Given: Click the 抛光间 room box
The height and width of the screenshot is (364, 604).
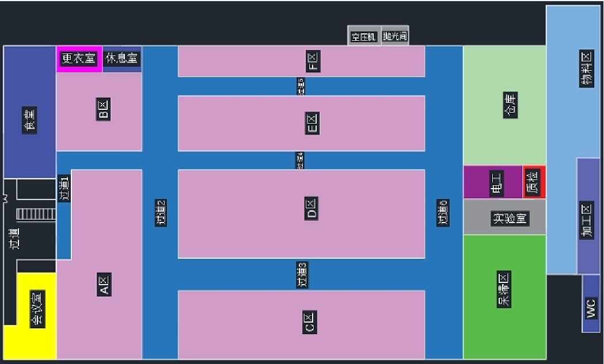Looking at the screenshot, I should (x=395, y=36).
